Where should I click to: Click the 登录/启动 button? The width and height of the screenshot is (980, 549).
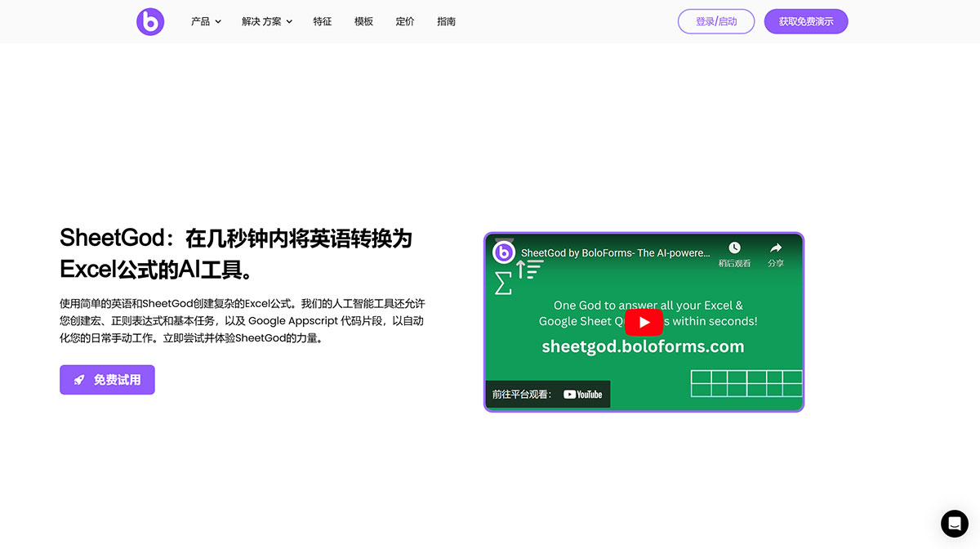coord(716,21)
